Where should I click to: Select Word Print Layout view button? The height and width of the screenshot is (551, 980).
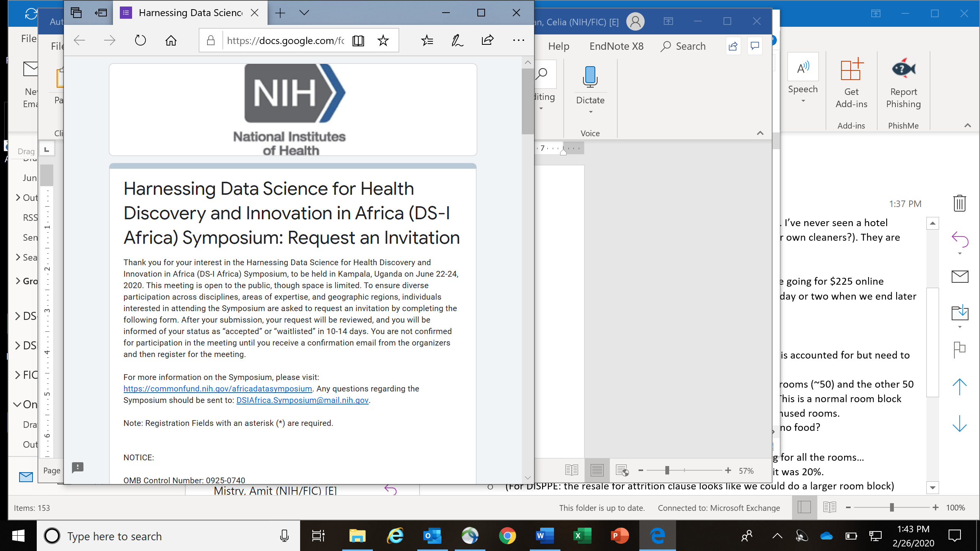tap(597, 470)
